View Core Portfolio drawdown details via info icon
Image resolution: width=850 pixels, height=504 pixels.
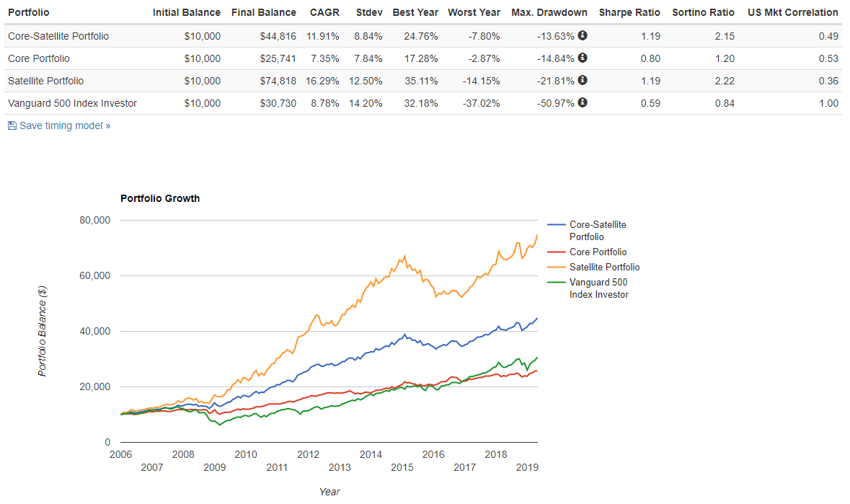pos(584,58)
